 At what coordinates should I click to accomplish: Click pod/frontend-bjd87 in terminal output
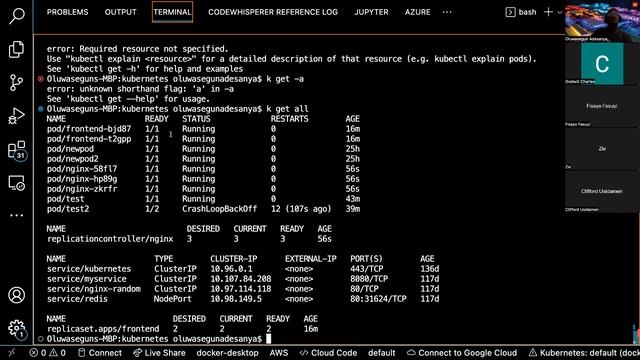point(89,129)
